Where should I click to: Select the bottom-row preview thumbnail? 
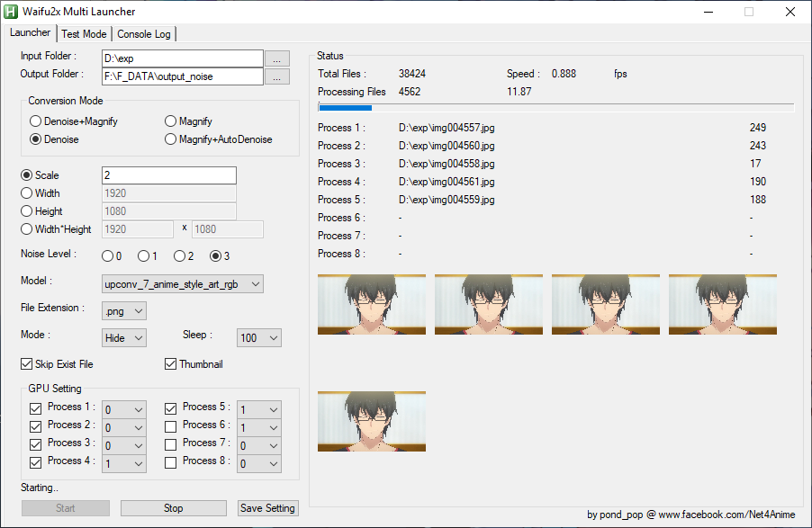pos(372,421)
